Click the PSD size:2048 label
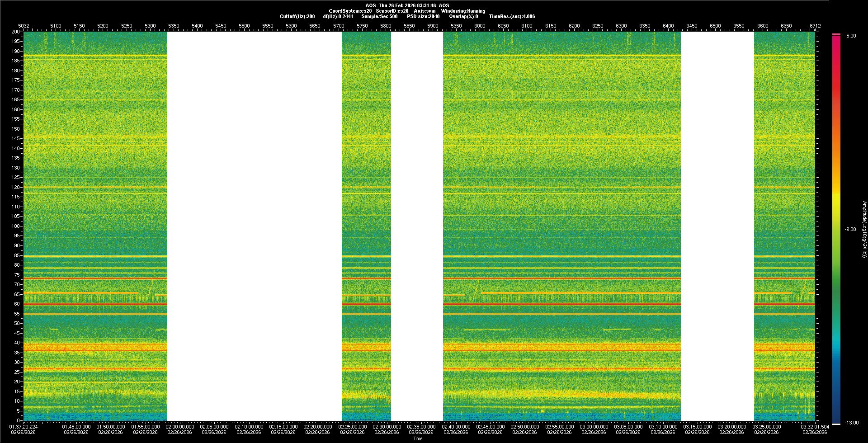Viewport: 868px width, 443px height. (423, 16)
